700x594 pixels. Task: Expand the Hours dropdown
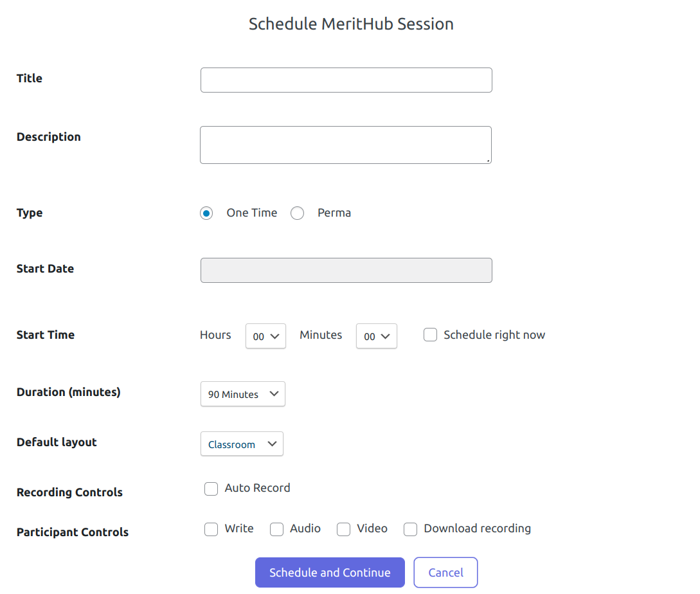pyautogui.click(x=265, y=336)
